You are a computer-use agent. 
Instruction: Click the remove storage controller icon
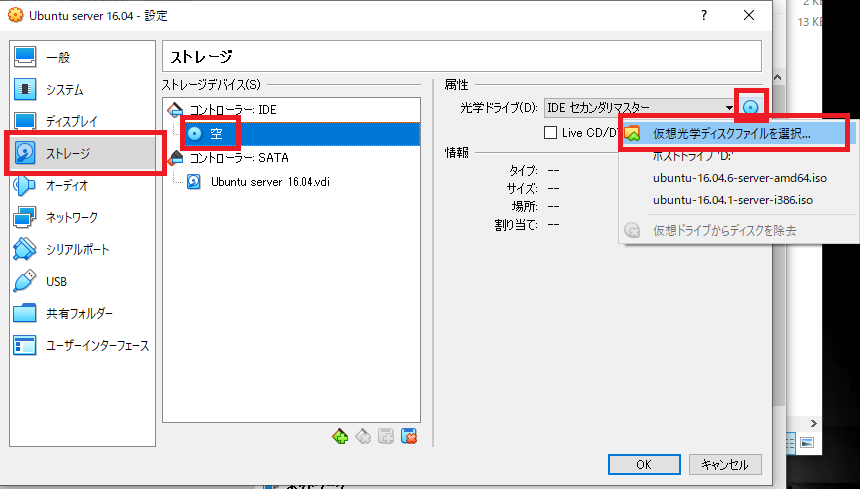coord(363,436)
